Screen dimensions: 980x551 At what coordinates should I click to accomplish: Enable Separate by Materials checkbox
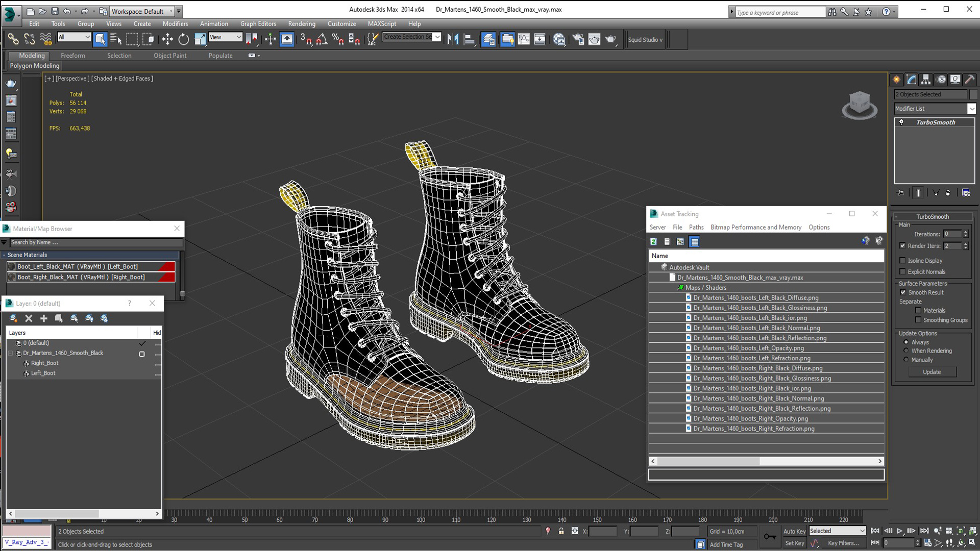point(918,310)
